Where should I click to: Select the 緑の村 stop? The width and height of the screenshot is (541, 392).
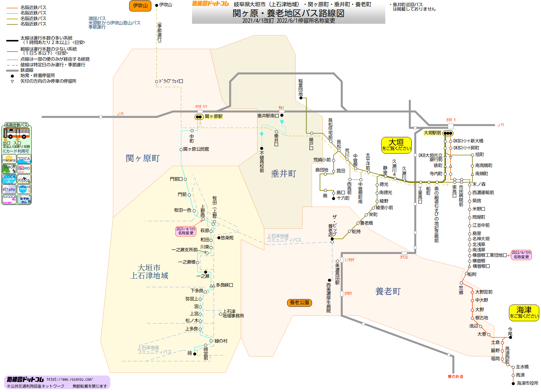pyautogui.click(x=211, y=341)
